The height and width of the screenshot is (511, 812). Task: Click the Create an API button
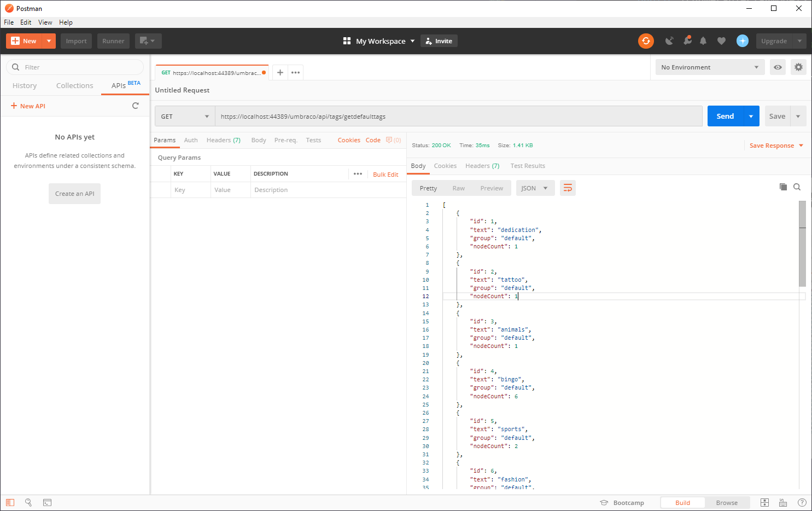(74, 194)
